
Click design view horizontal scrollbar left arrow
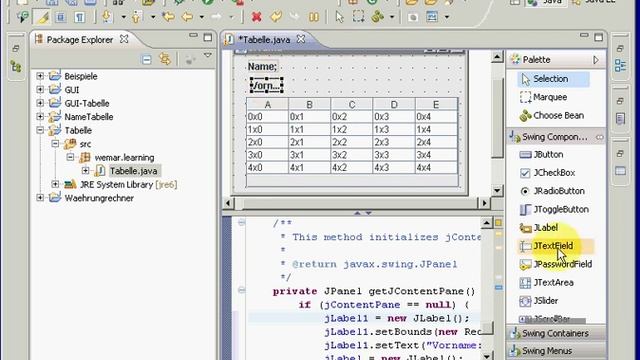tap(228, 203)
